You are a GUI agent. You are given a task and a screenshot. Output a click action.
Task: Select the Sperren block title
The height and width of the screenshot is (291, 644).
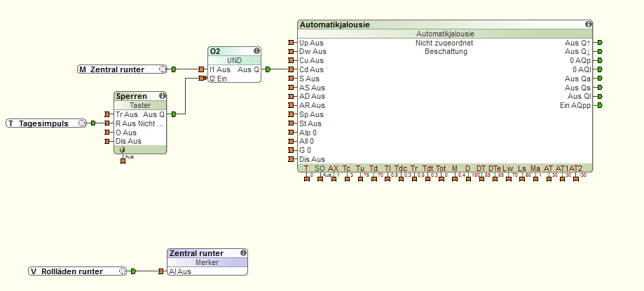132,96
